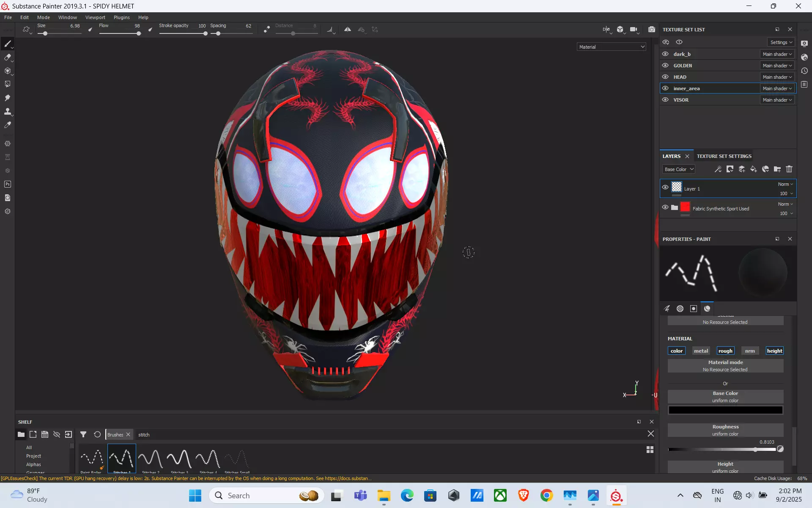Open the Plugins menu
This screenshot has width=812, height=508.
coord(122,17)
